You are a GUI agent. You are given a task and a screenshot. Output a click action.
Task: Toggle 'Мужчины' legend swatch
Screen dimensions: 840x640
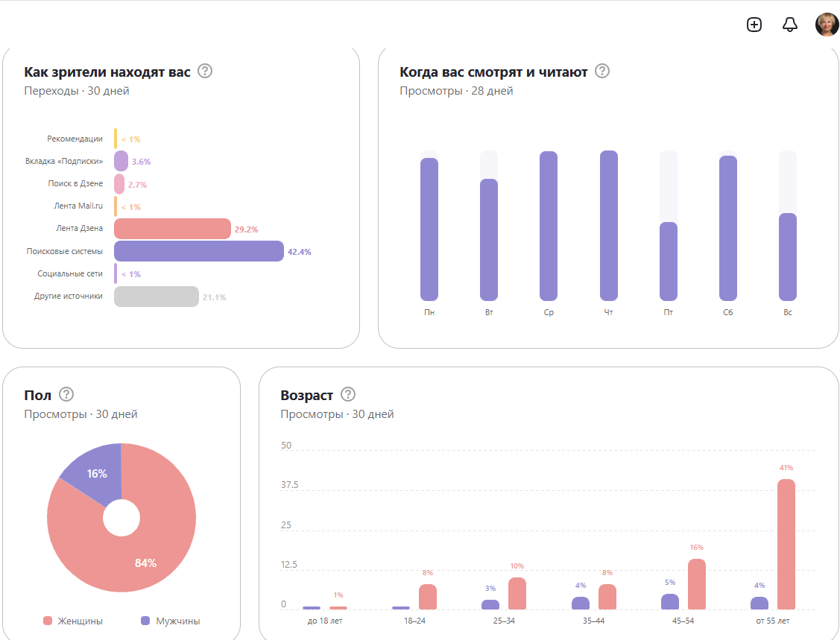pos(145,621)
